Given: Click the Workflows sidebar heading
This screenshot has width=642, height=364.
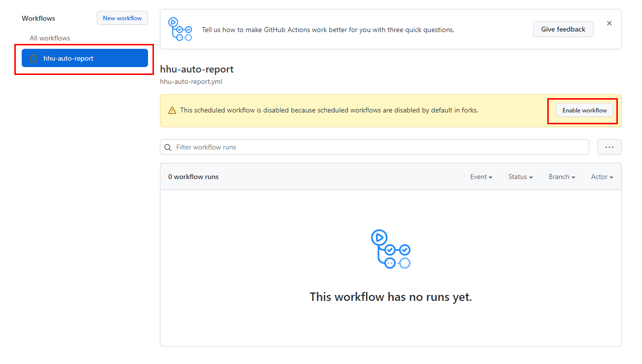Looking at the screenshot, I should pos(38,18).
